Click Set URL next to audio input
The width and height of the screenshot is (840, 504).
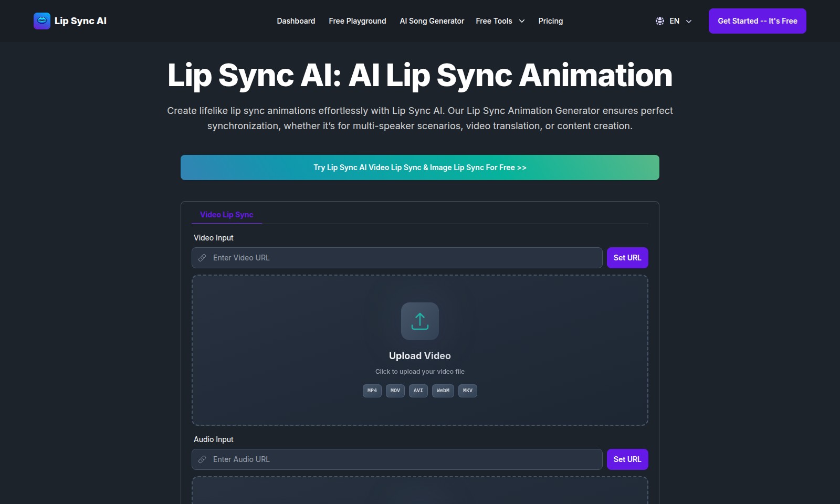tap(627, 459)
